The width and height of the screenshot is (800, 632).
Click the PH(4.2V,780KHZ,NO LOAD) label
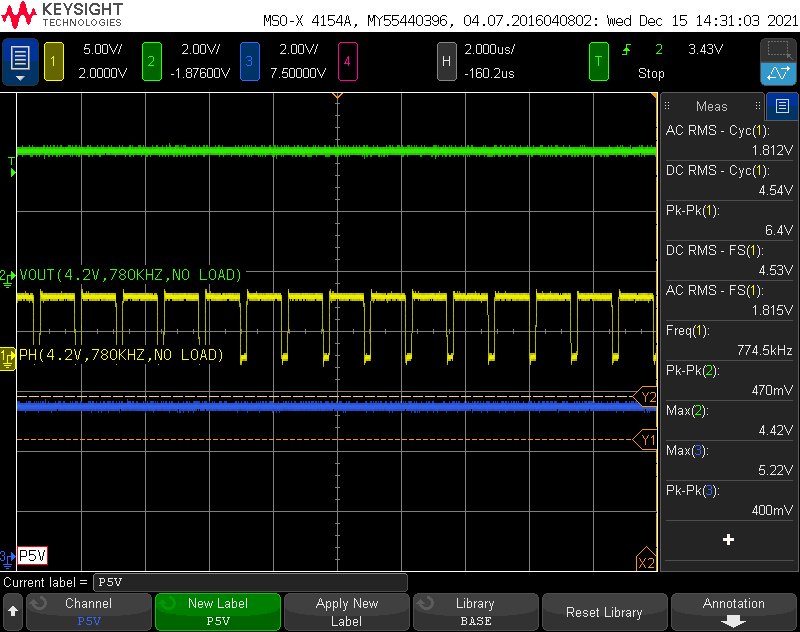pyautogui.click(x=121, y=355)
